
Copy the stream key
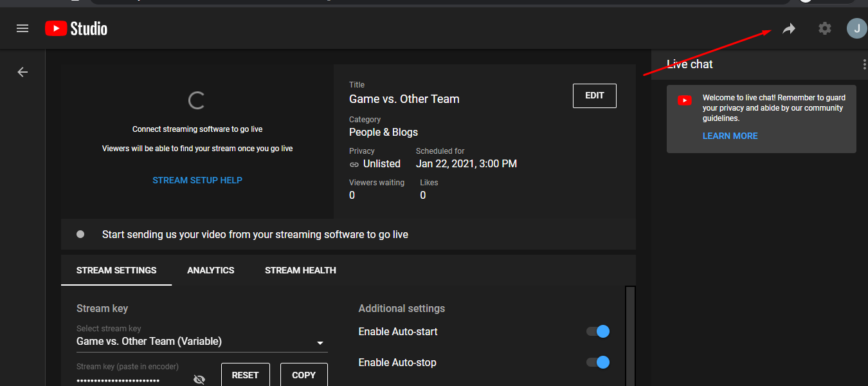303,375
